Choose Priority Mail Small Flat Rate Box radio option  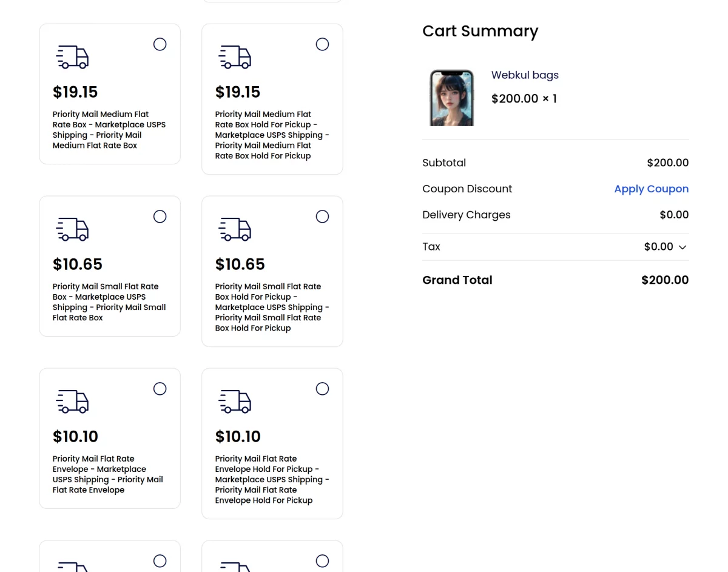coord(160,217)
